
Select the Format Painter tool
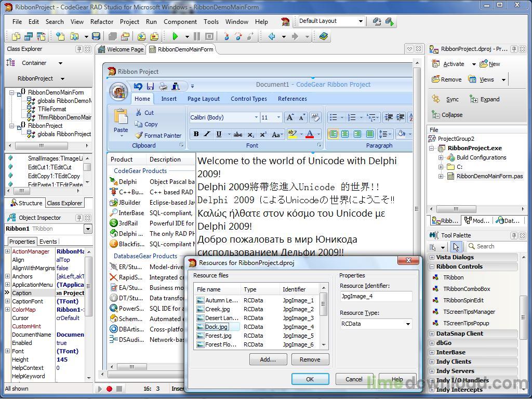[x=158, y=136]
